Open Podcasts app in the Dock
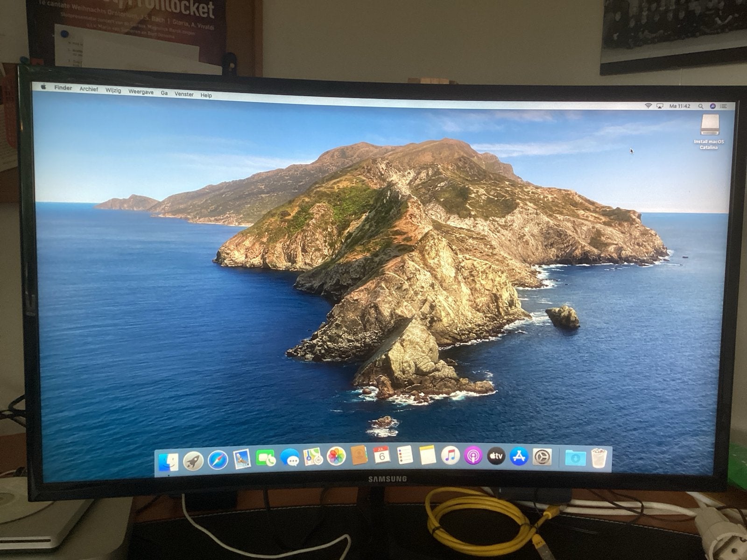The width and height of the screenshot is (747, 560). pyautogui.click(x=473, y=455)
